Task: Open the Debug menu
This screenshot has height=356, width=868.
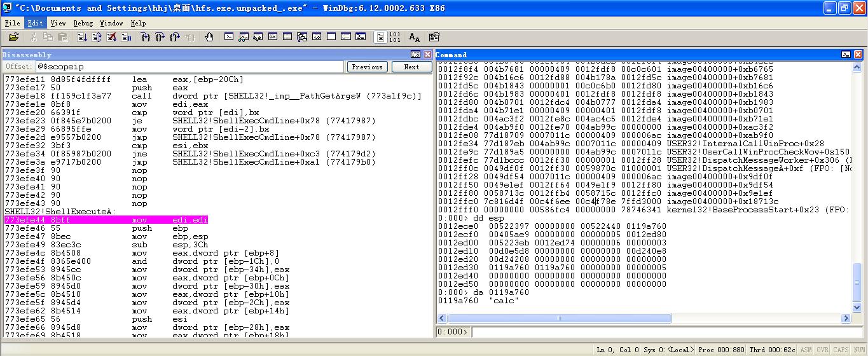Action: [83, 23]
